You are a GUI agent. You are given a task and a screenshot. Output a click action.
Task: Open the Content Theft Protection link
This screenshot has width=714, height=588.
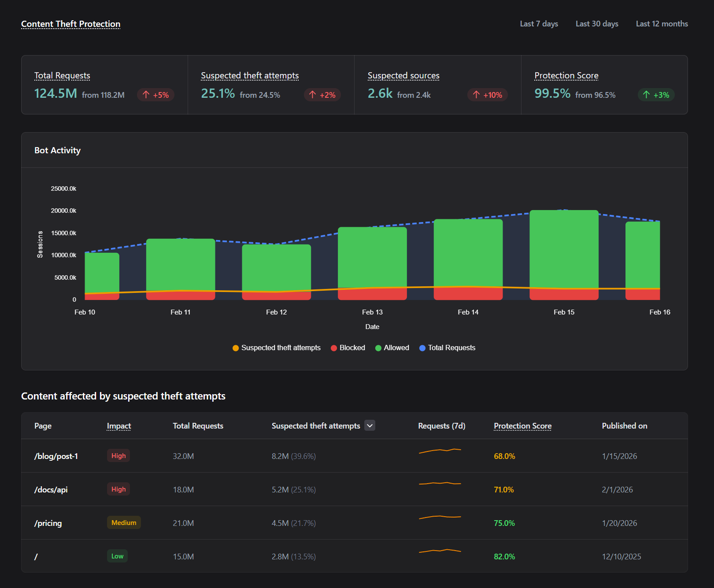click(x=70, y=24)
